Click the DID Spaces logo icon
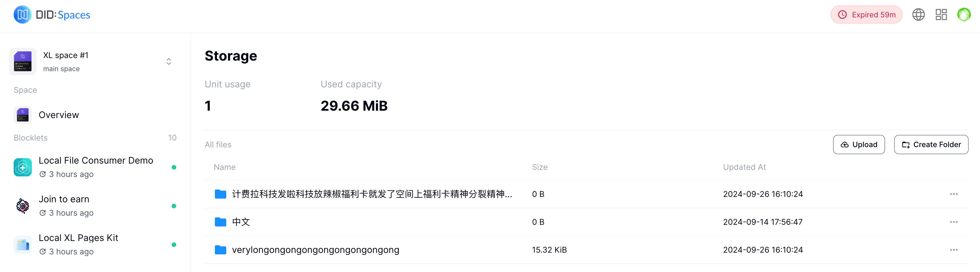980x272 pixels. coord(22,15)
